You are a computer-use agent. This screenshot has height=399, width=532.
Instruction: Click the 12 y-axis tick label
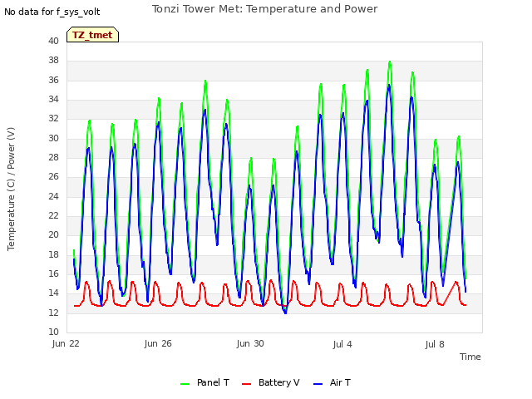pos(53,313)
